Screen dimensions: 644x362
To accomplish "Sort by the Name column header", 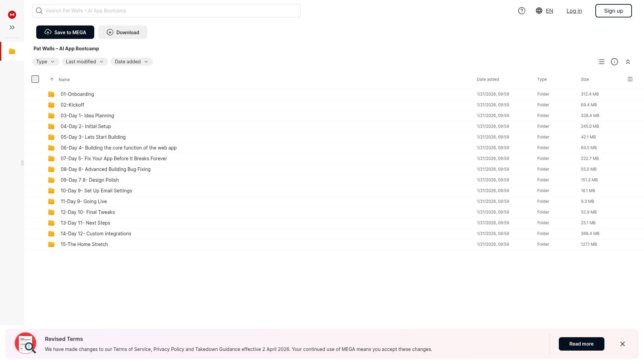I will click(x=64, y=80).
